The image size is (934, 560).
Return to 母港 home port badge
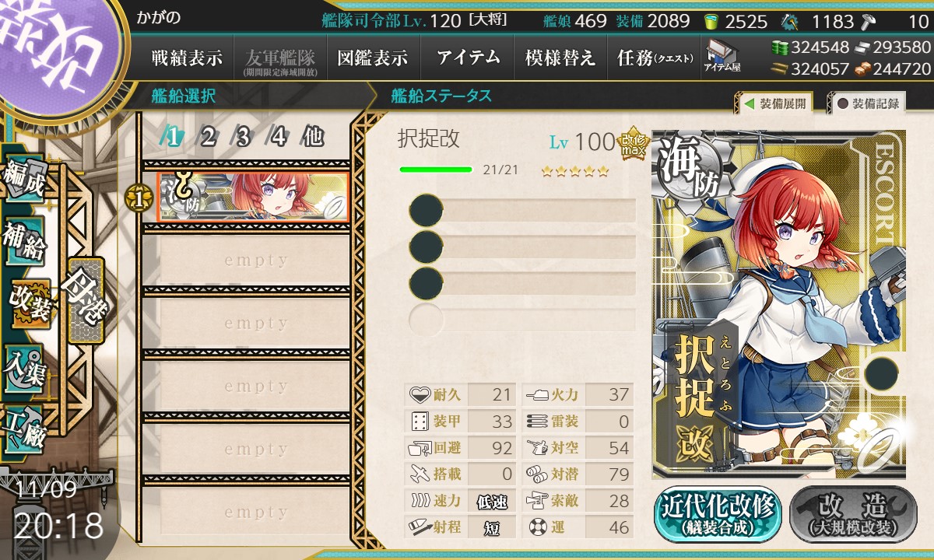click(x=85, y=300)
